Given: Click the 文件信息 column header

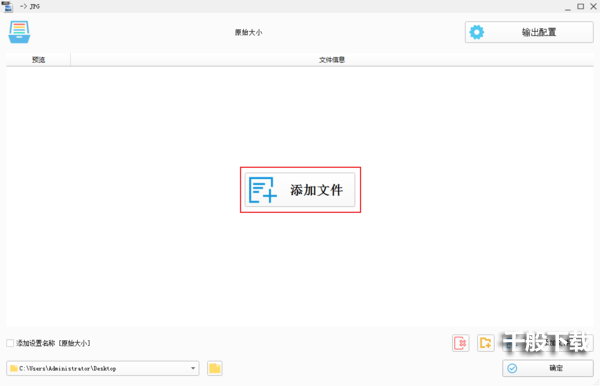Looking at the screenshot, I should [332, 60].
